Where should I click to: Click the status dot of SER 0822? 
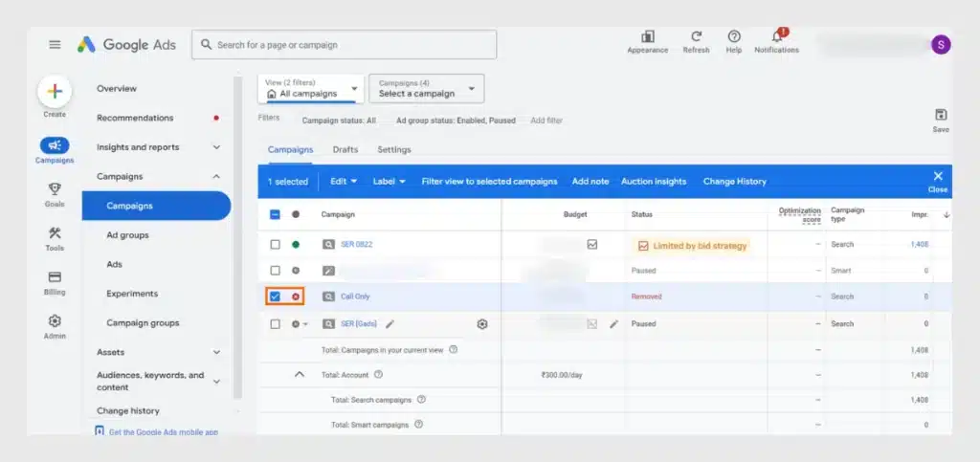296,245
